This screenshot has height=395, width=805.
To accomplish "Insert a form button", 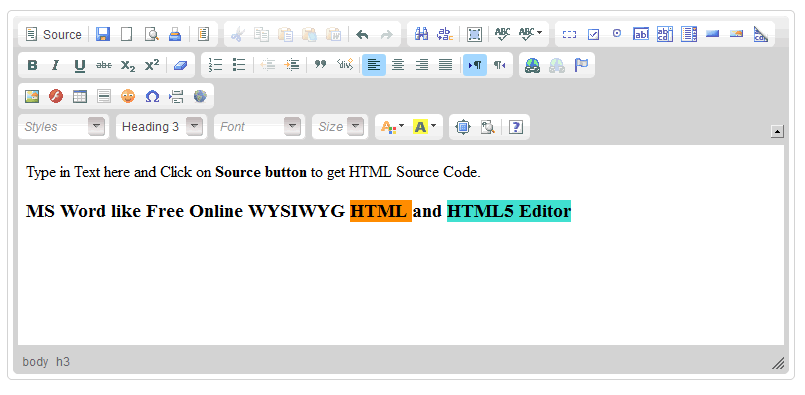I will (713, 34).
